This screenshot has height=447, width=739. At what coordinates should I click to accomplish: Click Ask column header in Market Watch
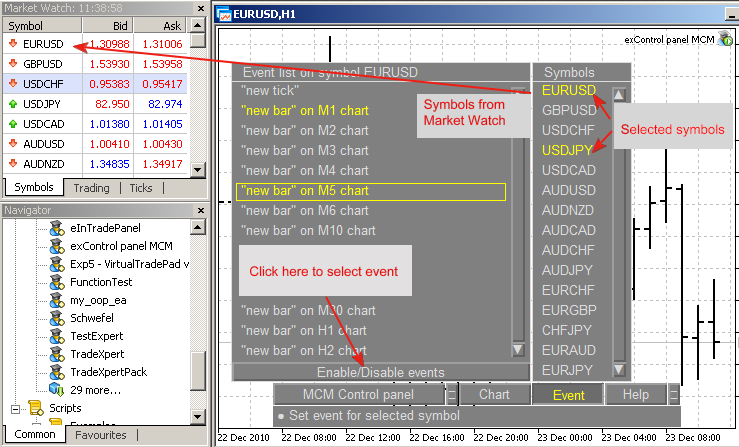[x=160, y=25]
